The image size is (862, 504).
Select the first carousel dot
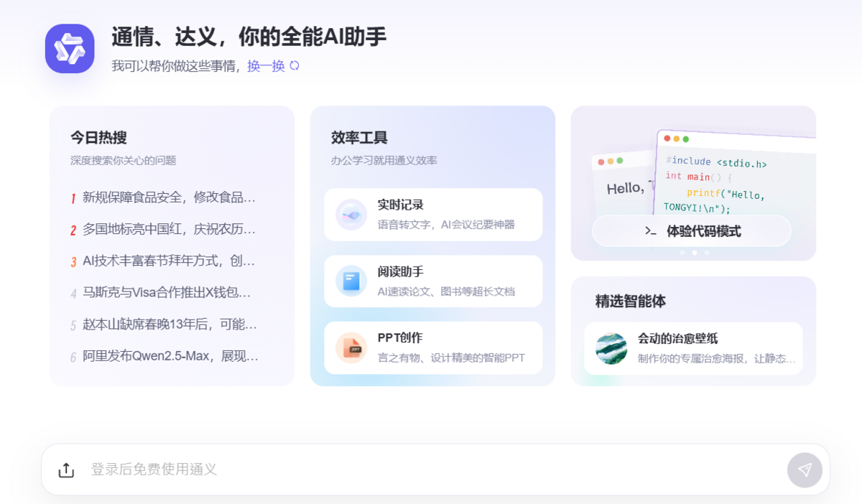[x=682, y=253]
